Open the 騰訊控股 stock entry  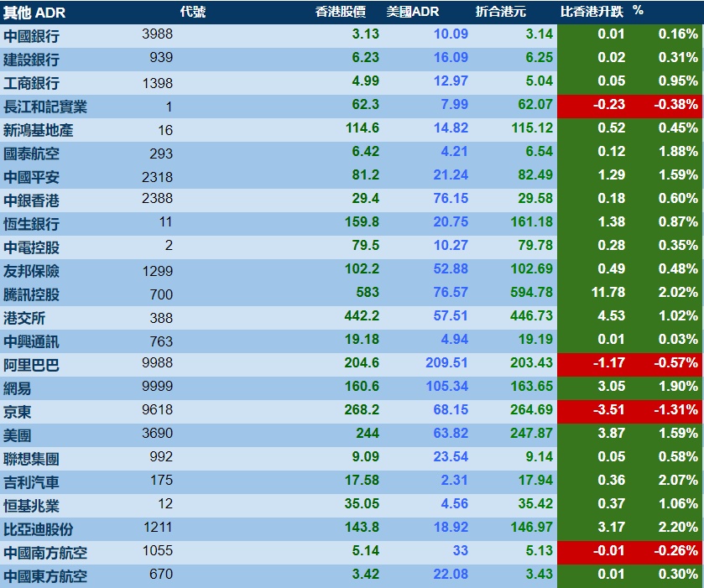(x=31, y=294)
